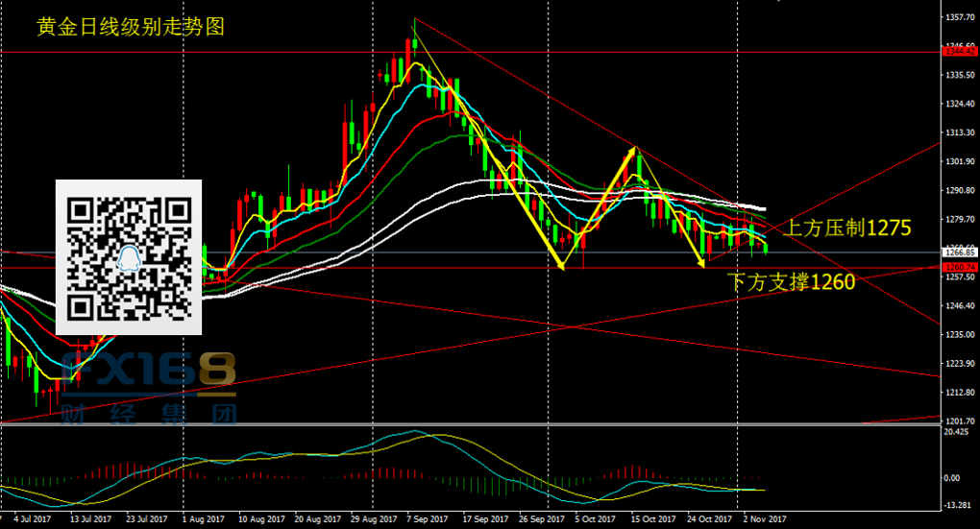Select the yellow arrowhead near 15 Oct peak
This screenshot has width=980, height=529.
point(632,151)
